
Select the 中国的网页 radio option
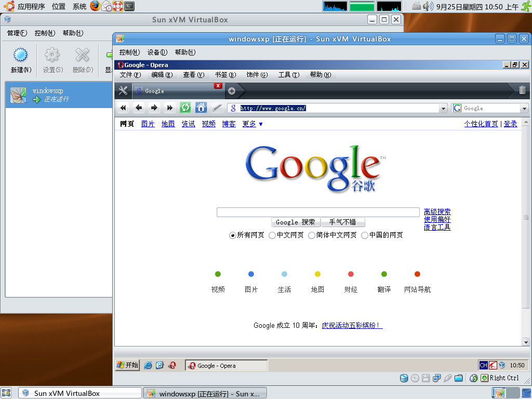364,235
